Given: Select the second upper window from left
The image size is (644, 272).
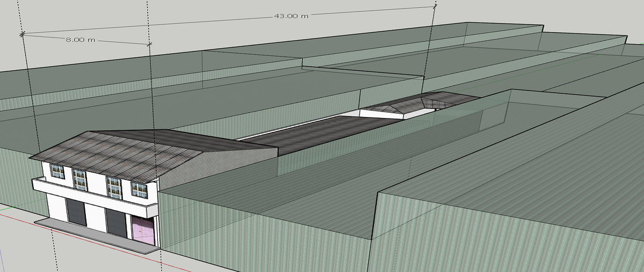Looking at the screenshot, I should [x=79, y=179].
